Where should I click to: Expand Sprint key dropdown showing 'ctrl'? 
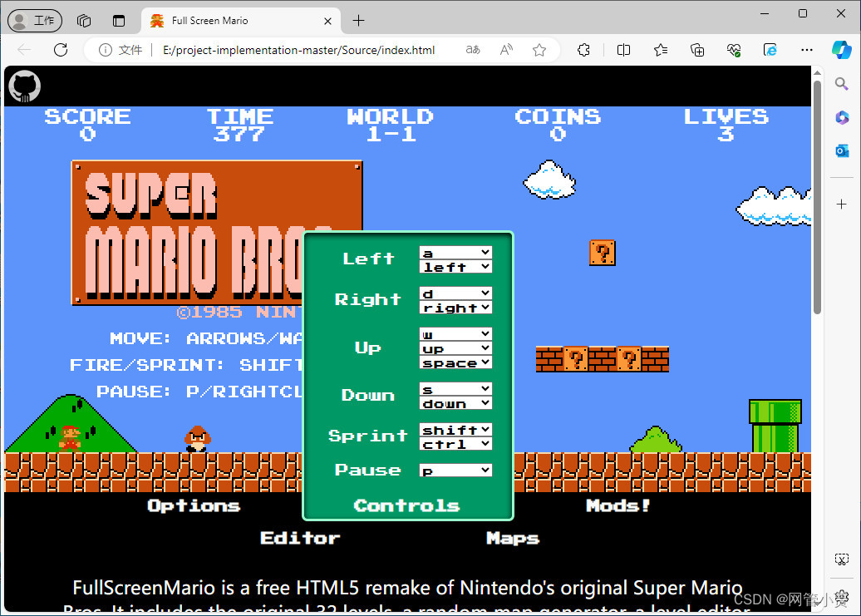click(455, 444)
